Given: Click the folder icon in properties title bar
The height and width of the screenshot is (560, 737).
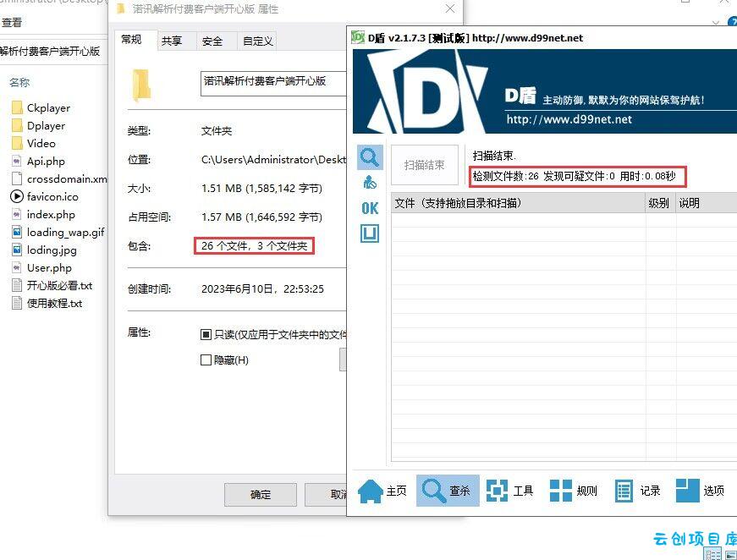Looking at the screenshot, I should [x=121, y=8].
